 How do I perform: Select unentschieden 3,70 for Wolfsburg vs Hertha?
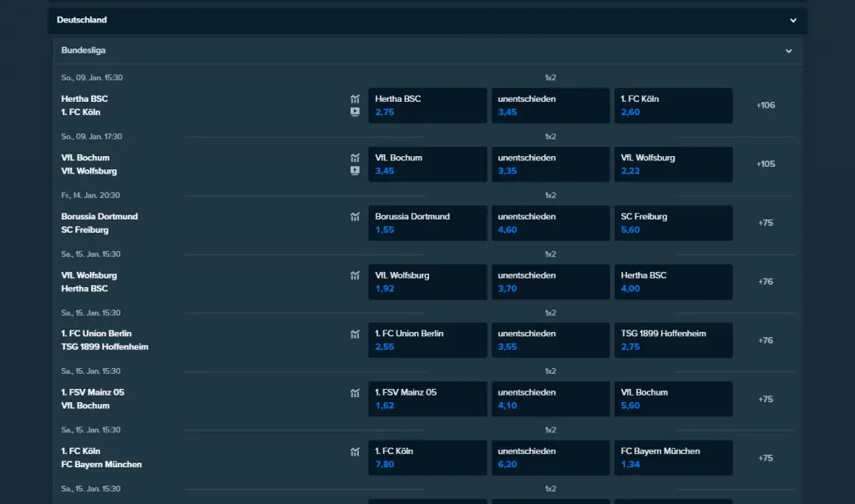pos(551,282)
